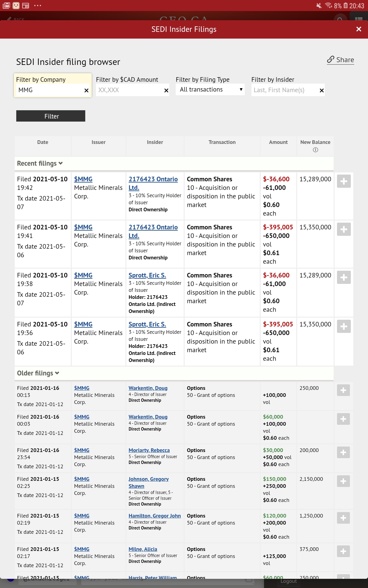This screenshot has width=368, height=588.
Task: Click the Amount column header
Action: [278, 142]
